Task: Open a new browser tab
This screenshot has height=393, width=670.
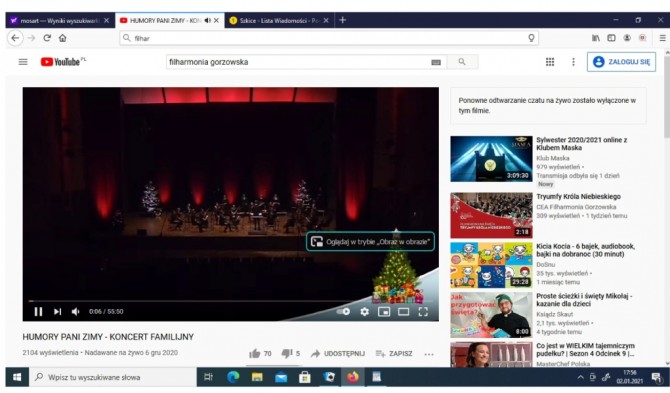Action: [x=342, y=20]
